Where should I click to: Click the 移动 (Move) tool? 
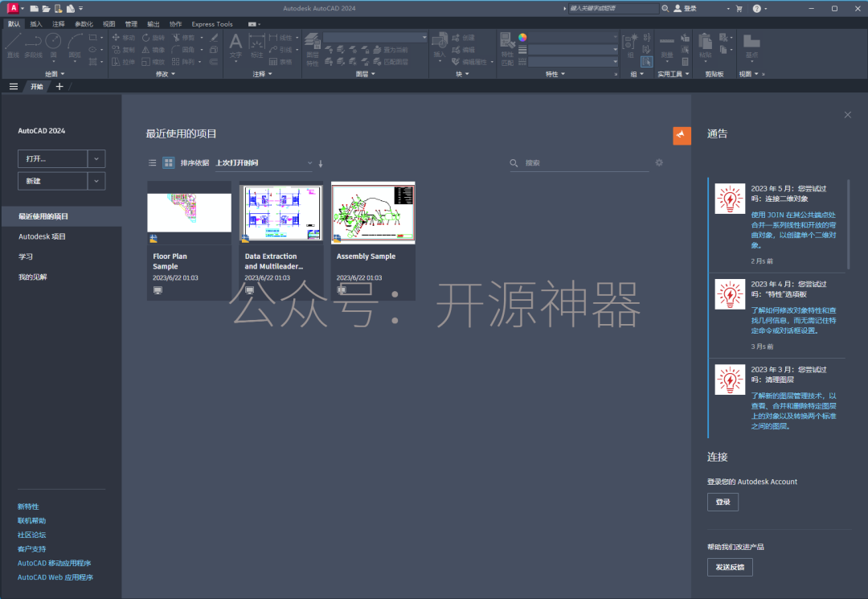124,38
